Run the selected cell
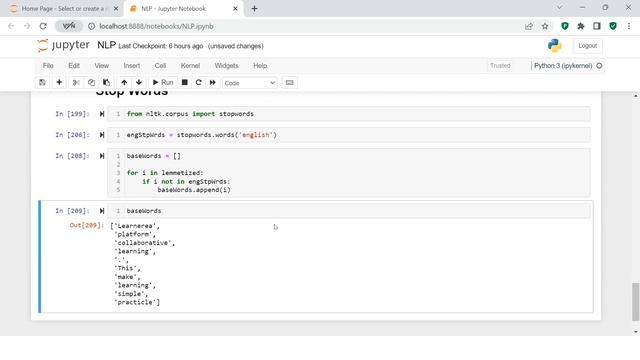This screenshot has width=640, height=360. coord(163,82)
